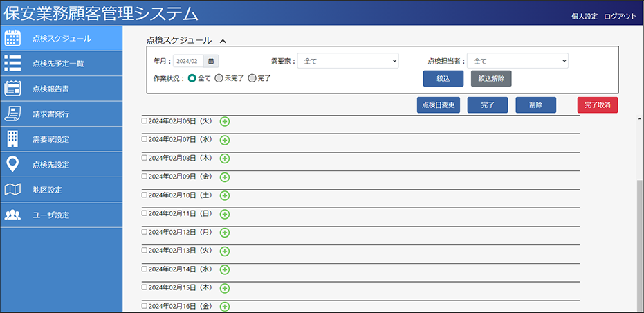Open the date picker calendar icon next to 年月

(212, 61)
